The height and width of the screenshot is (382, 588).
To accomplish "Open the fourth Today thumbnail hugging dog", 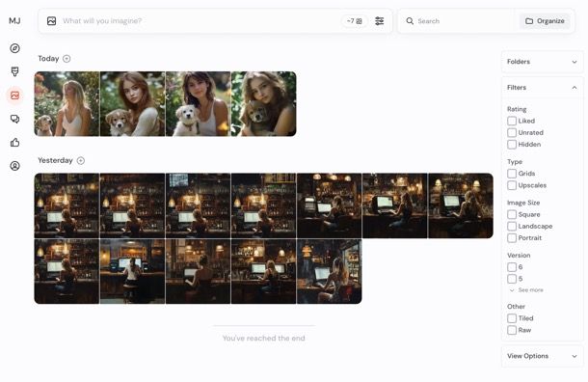I will pyautogui.click(x=263, y=104).
